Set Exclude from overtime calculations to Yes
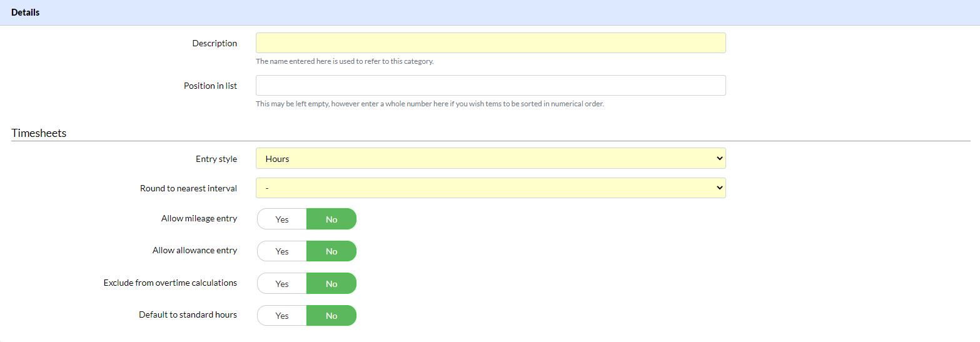Image resolution: width=980 pixels, height=342 pixels. (x=282, y=284)
